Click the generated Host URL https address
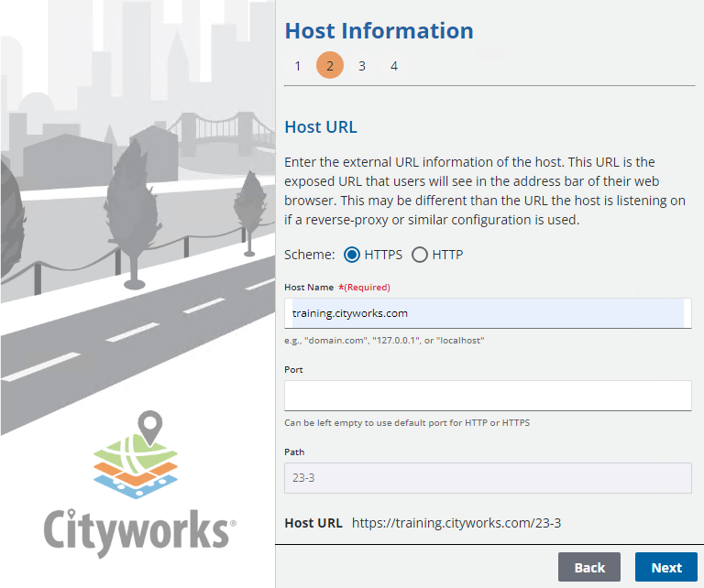This screenshot has width=704, height=588. coord(456,523)
